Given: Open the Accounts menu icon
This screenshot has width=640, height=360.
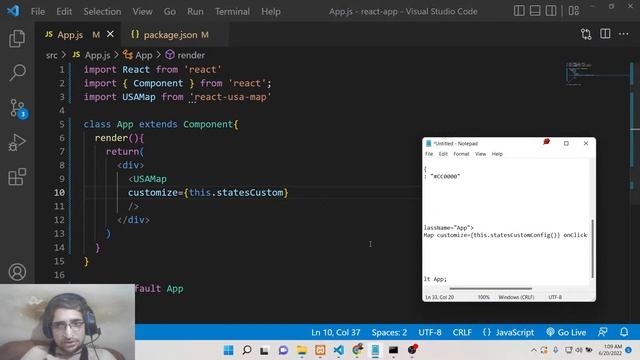Looking at the screenshot, I should coord(17,272).
